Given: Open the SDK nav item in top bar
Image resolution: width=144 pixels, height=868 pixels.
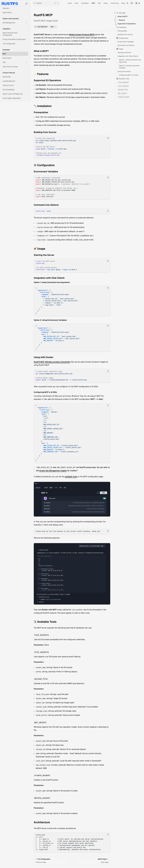Looking at the screenshot, I should point(99,3).
